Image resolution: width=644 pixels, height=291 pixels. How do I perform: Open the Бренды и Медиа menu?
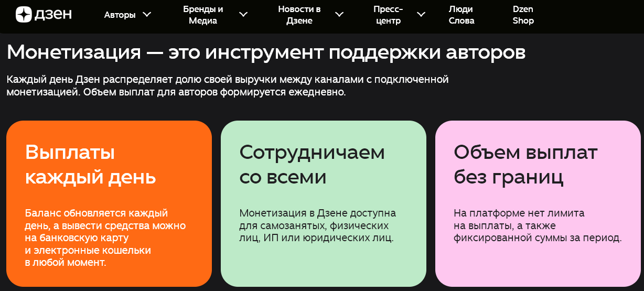[203, 15]
